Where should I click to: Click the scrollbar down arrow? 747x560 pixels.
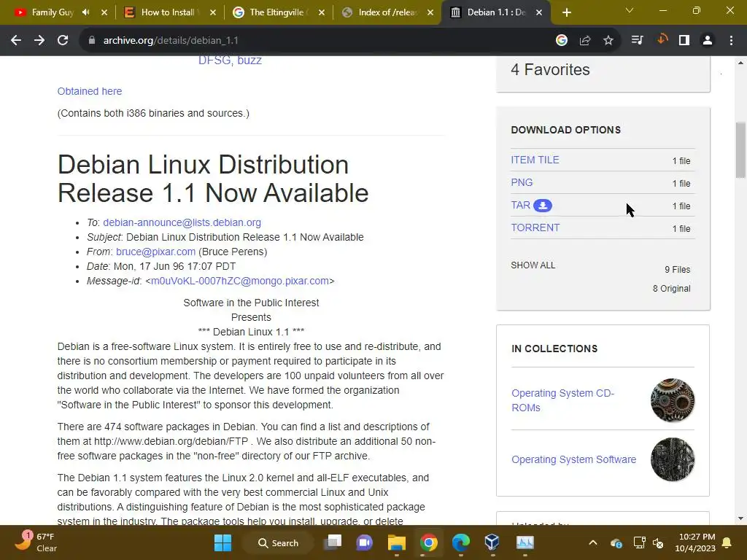740,518
